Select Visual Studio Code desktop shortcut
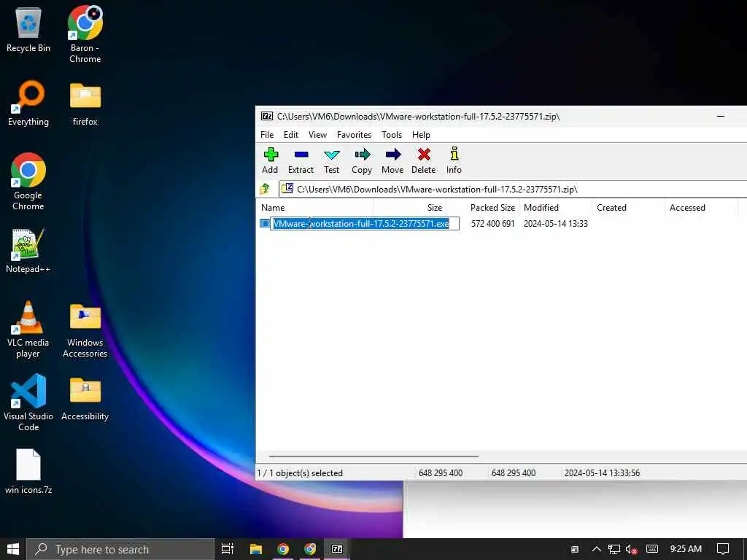This screenshot has width=747, height=560. pos(28,402)
